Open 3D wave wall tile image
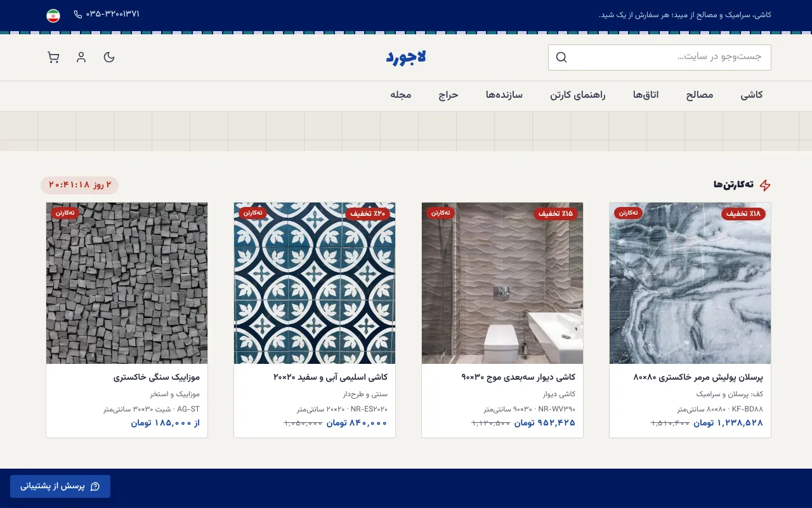 (502, 283)
